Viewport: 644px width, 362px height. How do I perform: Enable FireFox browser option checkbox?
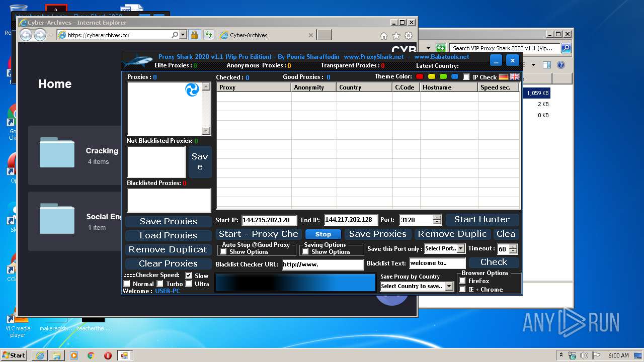pos(462,281)
